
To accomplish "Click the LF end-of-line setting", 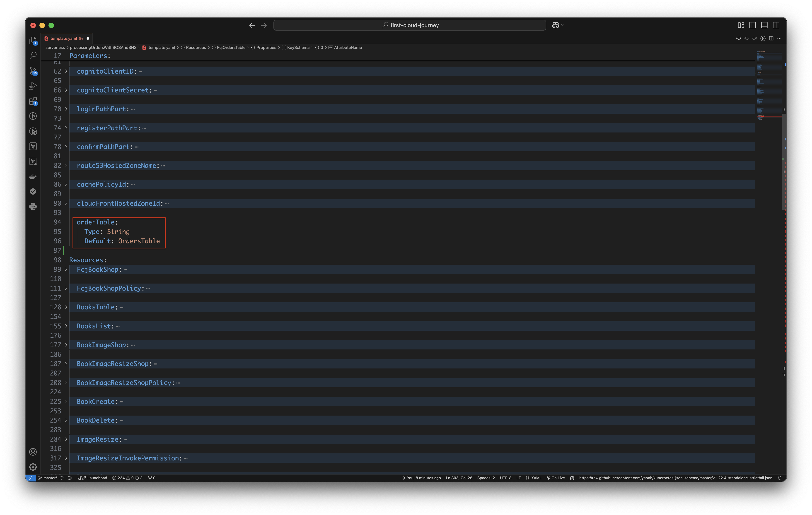I will (x=518, y=478).
